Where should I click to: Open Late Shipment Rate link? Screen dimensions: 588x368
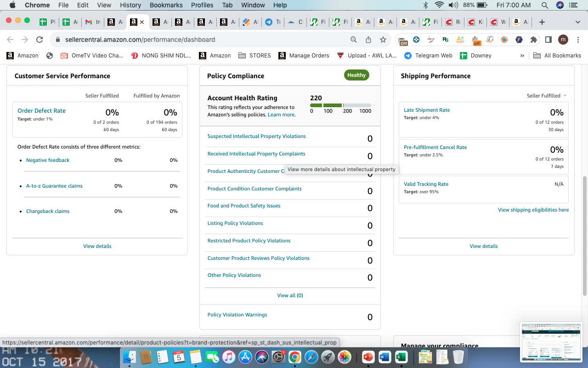click(x=427, y=110)
